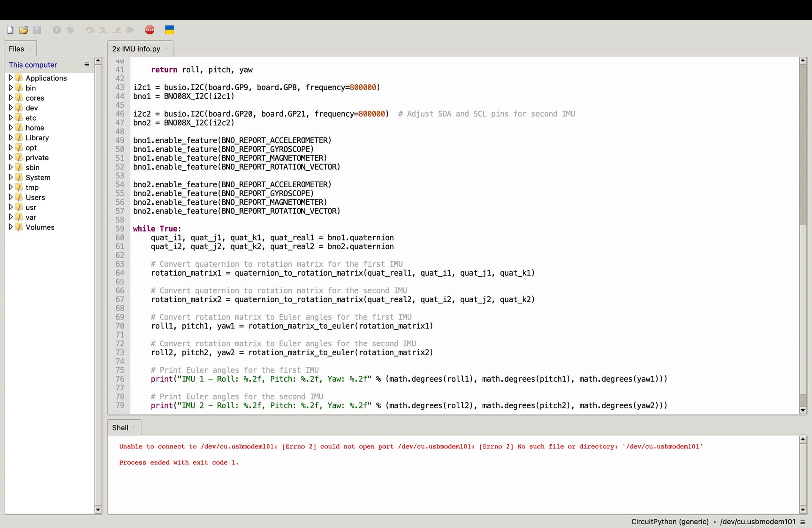Select the Volumes folder row
The width and height of the screenshot is (812, 528).
(x=49, y=227)
